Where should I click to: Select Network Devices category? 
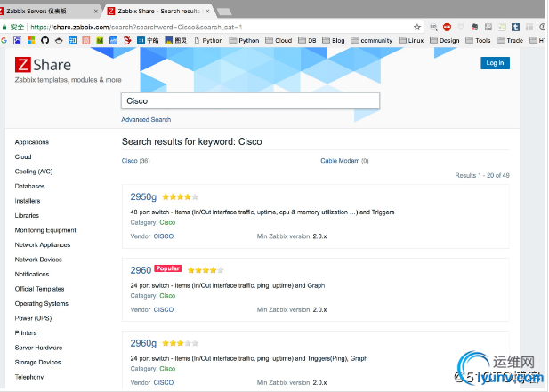(x=38, y=260)
